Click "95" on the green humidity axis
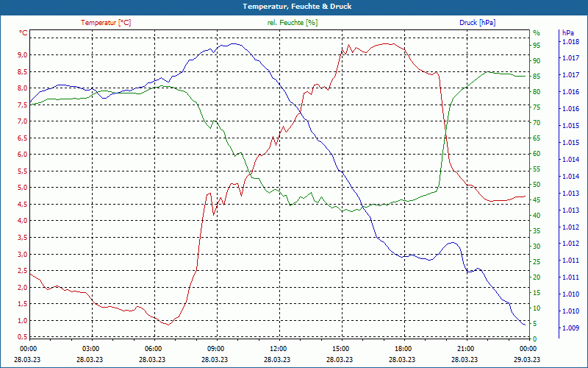 point(537,46)
